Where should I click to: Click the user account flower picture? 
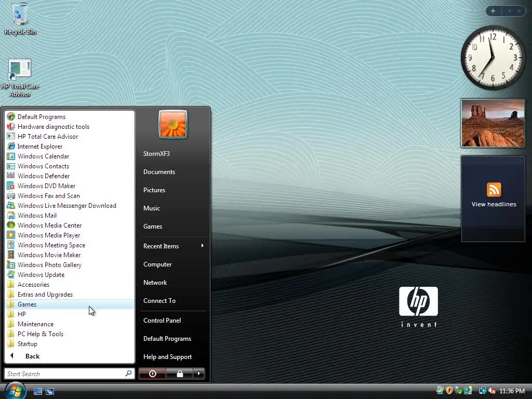click(173, 124)
